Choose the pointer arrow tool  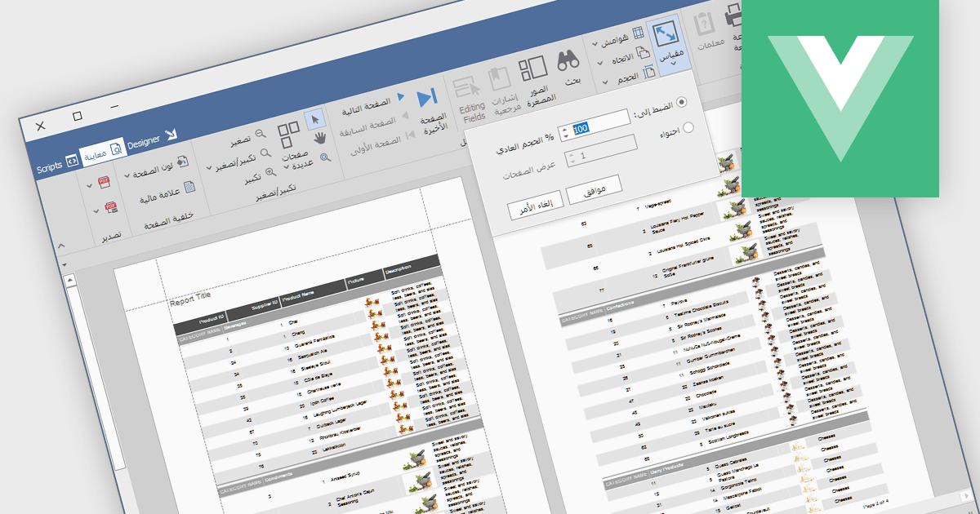tap(314, 119)
